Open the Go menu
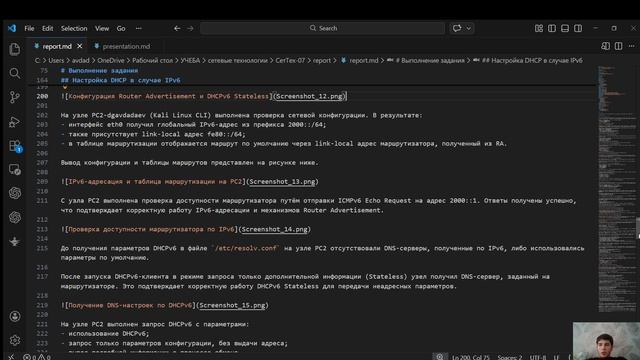640x360 pixels. 121,28
